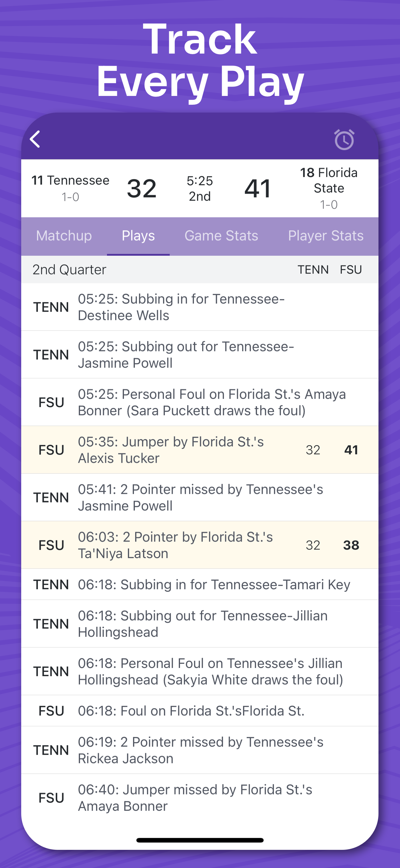Tap the Florida State team name
Viewport: 400px width, 868px height.
point(328,180)
